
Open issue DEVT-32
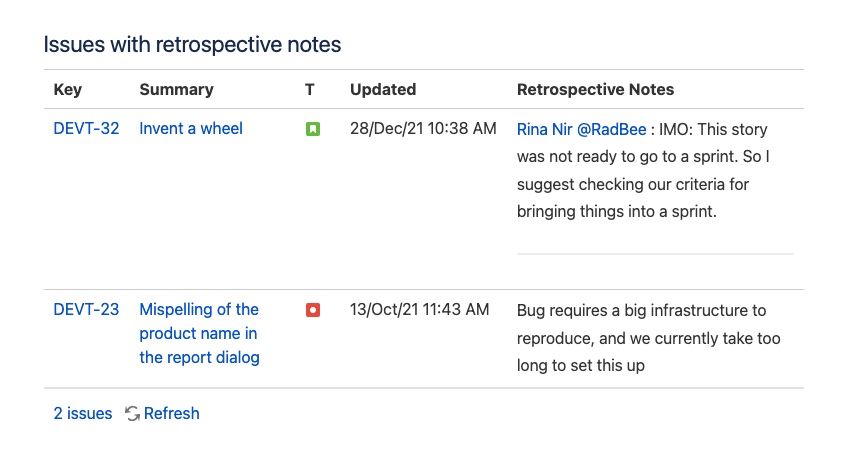point(86,128)
